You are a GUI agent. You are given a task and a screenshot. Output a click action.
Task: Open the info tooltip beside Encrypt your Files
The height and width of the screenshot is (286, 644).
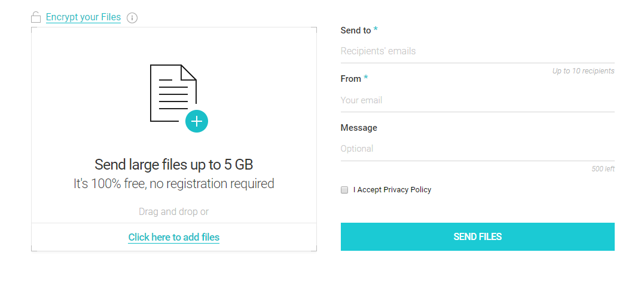tap(132, 18)
